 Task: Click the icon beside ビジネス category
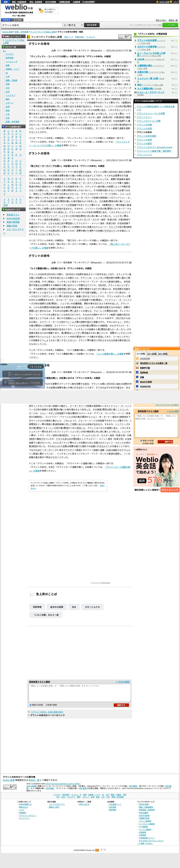point(4,54)
